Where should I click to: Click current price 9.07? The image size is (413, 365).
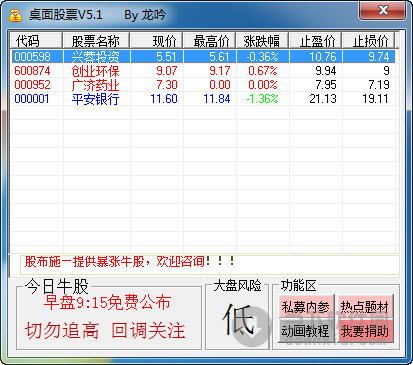click(x=167, y=71)
